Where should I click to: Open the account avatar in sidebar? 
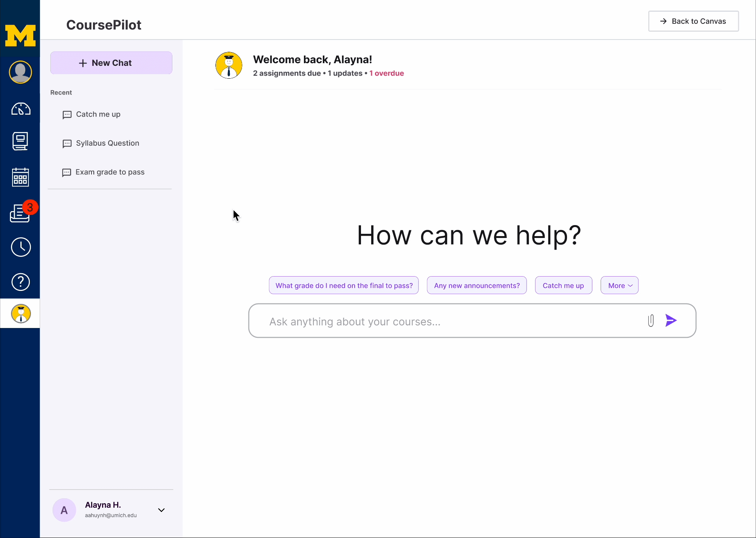20,72
